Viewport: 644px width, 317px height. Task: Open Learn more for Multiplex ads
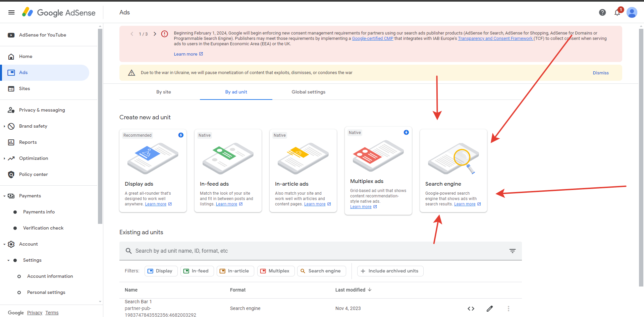pyautogui.click(x=364, y=207)
